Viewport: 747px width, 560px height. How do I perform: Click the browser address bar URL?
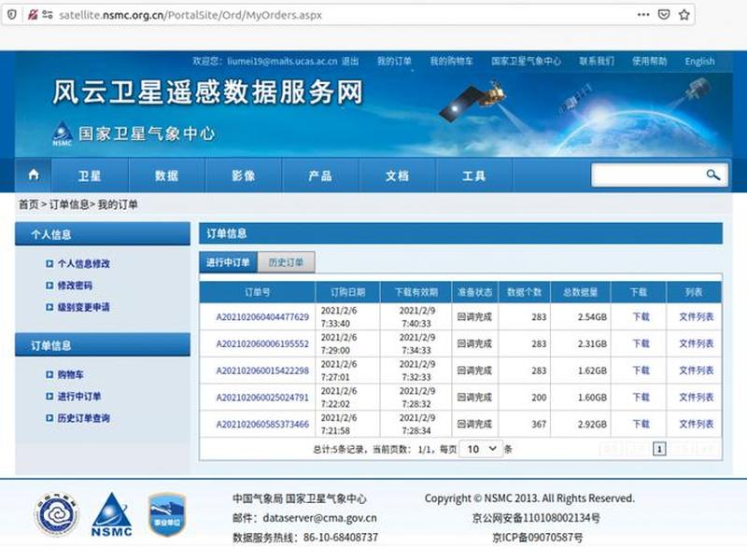coord(190,15)
